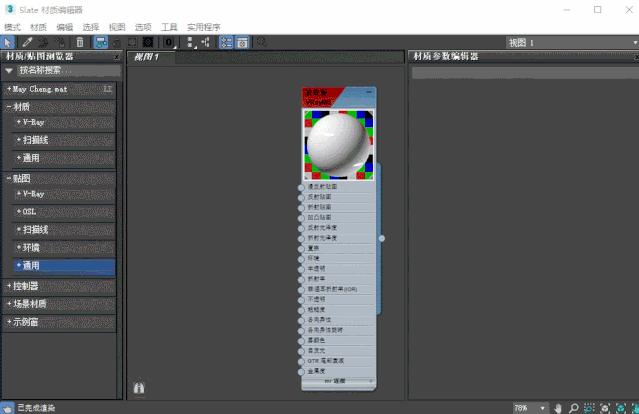This screenshot has height=414, width=639.
Task: Open the 实用程序 menu
Action: (204, 27)
